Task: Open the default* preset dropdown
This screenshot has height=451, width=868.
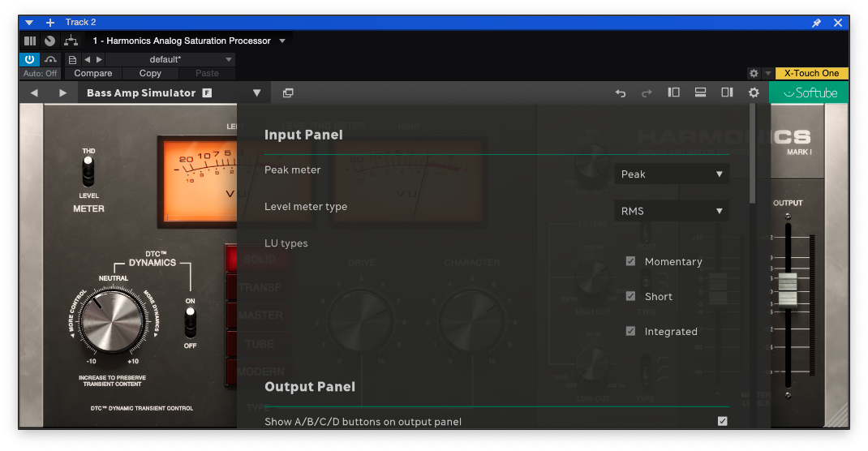Action: pos(170,59)
